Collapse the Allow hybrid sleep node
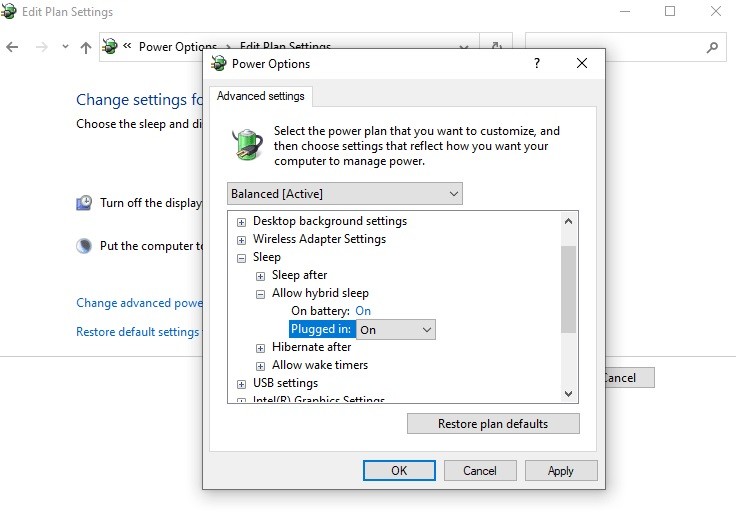736x530 pixels. point(260,294)
